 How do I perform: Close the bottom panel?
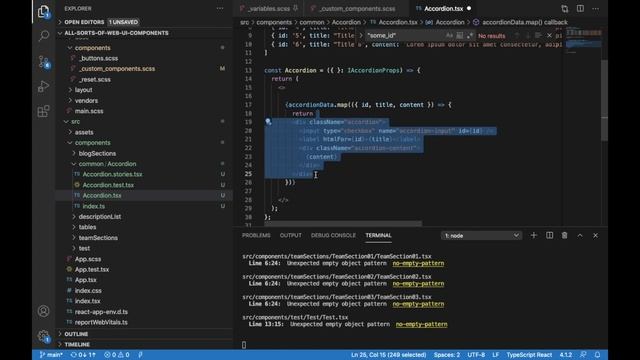click(596, 235)
